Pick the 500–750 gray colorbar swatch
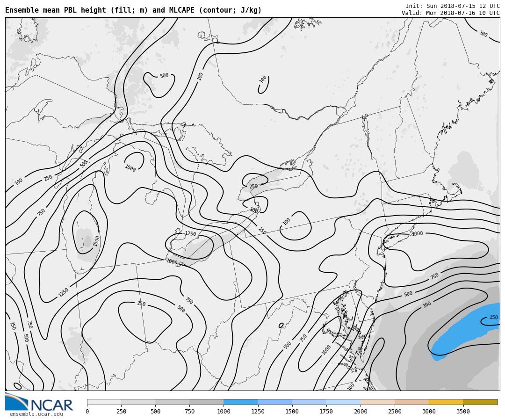 [x=172, y=402]
